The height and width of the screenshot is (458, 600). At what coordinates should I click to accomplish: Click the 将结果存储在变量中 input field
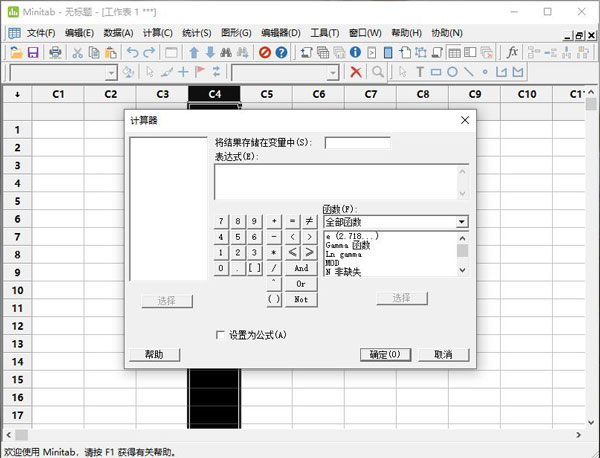point(357,143)
